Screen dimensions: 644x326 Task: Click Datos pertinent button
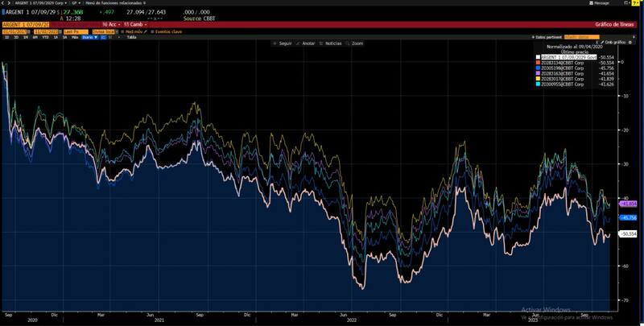[547, 37]
